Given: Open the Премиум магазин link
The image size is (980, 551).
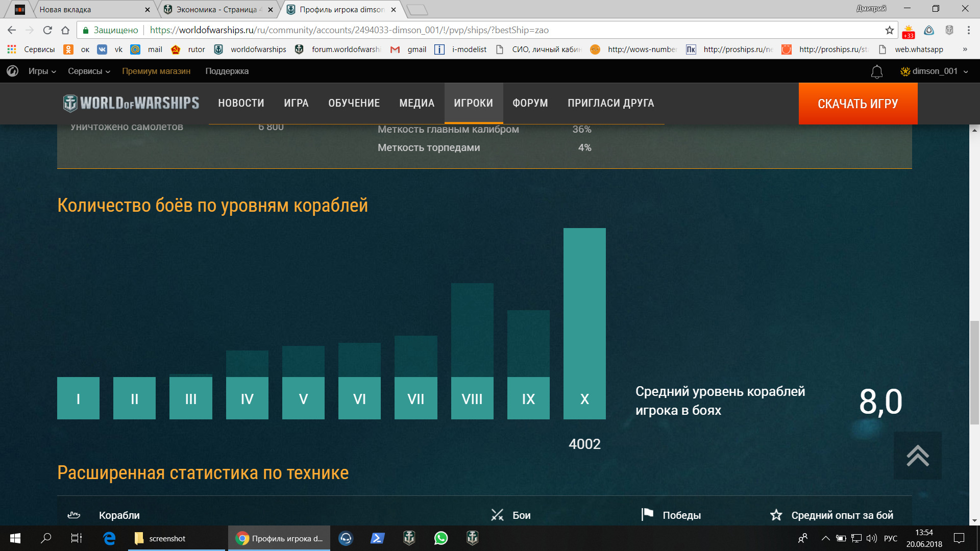Looking at the screenshot, I should tap(156, 71).
